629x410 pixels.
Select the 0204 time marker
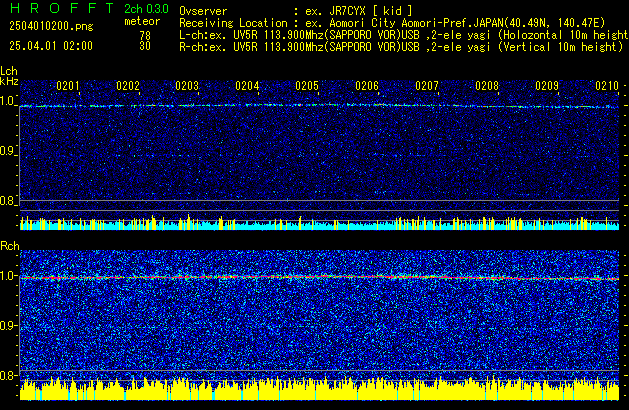248,86
